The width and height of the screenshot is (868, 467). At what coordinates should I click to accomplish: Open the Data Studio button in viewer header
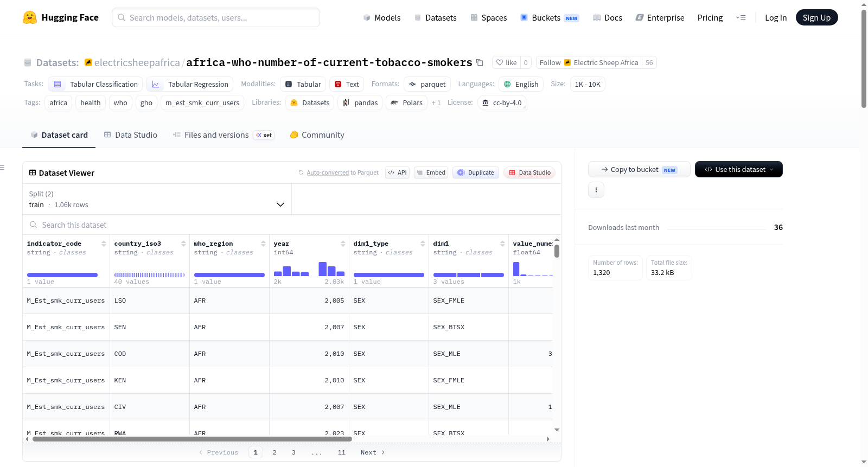tap(529, 172)
